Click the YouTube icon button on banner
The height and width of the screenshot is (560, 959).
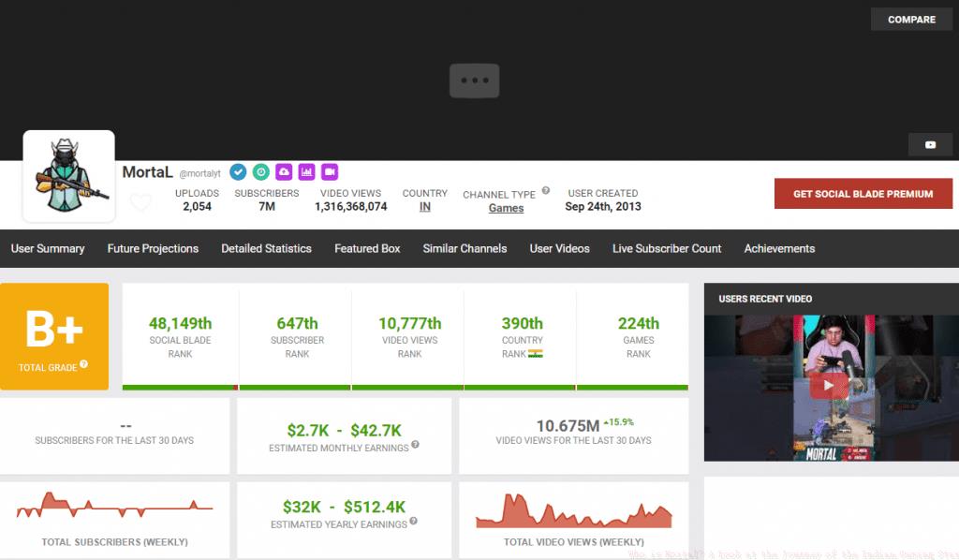tap(930, 144)
